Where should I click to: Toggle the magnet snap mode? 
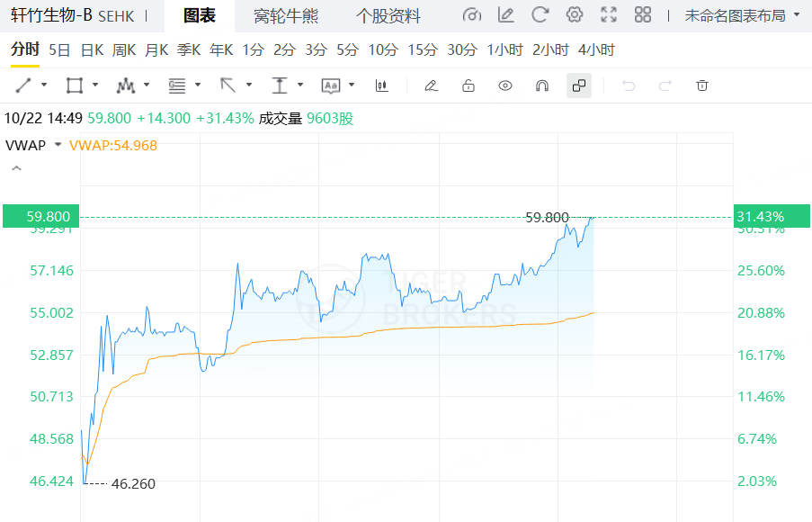pos(542,85)
